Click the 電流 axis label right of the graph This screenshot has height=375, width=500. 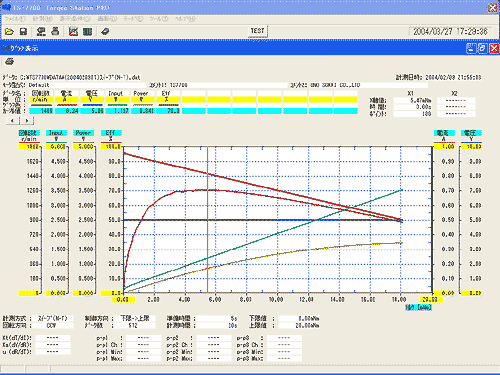pyautogui.click(x=444, y=133)
